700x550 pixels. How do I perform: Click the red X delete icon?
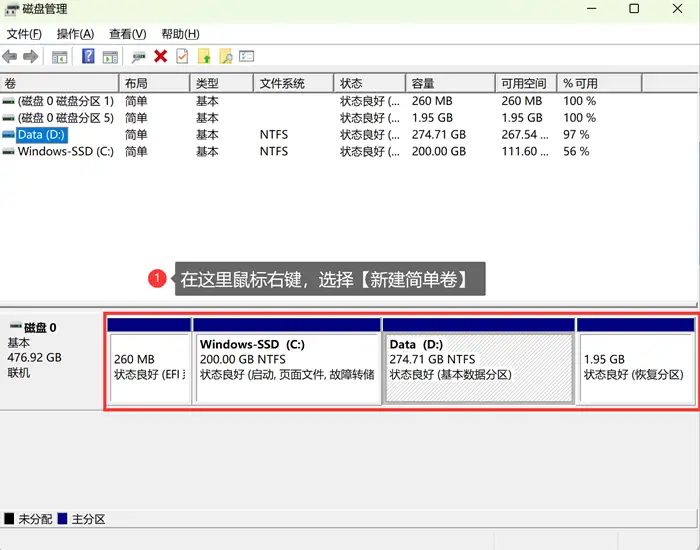tap(161, 56)
